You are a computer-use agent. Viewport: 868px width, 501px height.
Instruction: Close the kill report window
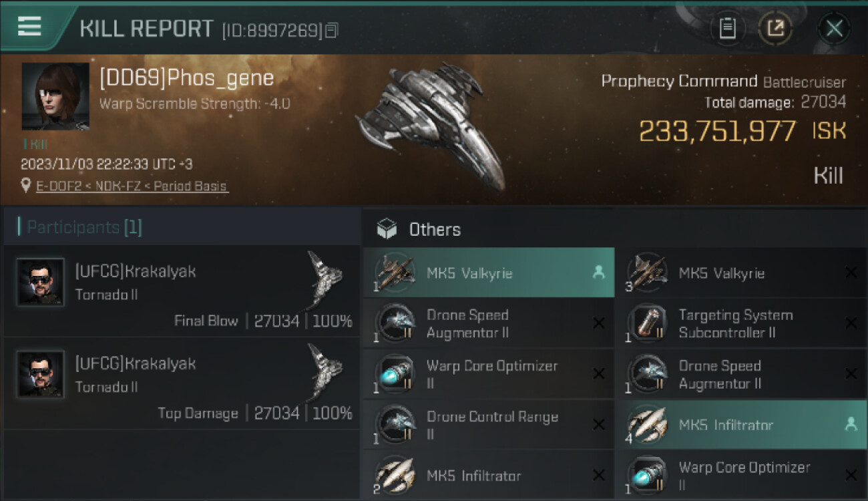click(834, 28)
